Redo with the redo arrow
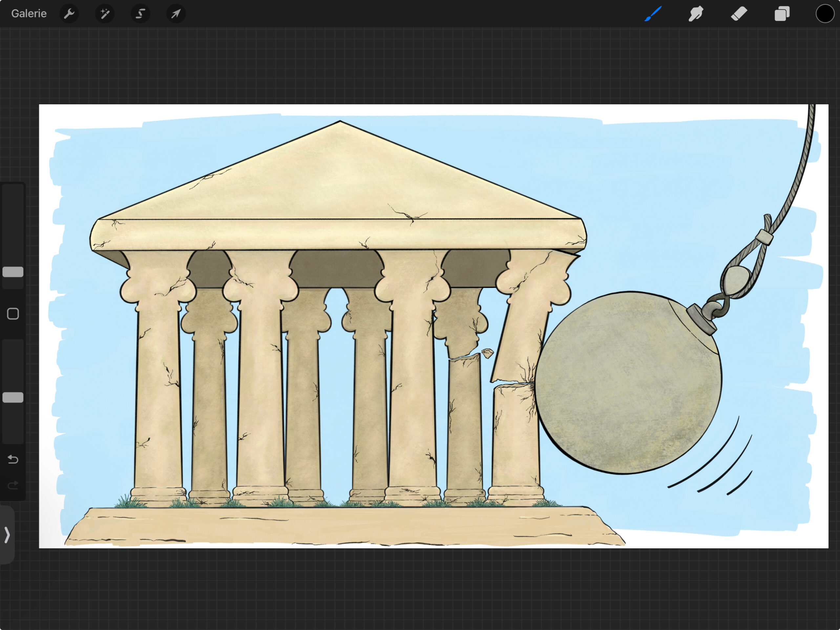 click(13, 485)
